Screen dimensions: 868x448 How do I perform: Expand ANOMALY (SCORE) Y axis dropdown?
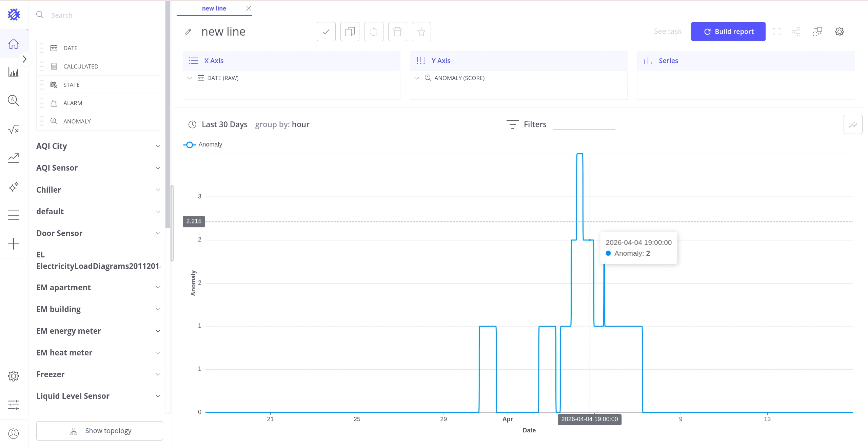417,78
